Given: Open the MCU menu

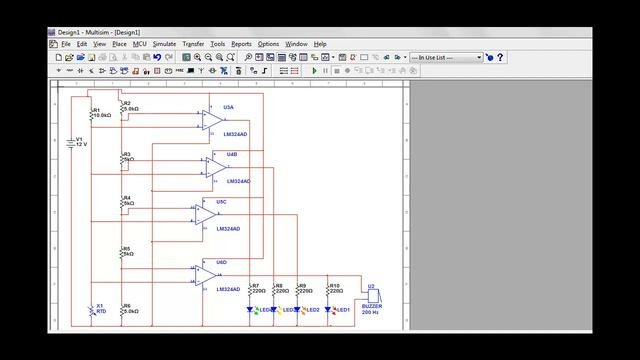Looking at the screenshot, I should pyautogui.click(x=140, y=44).
